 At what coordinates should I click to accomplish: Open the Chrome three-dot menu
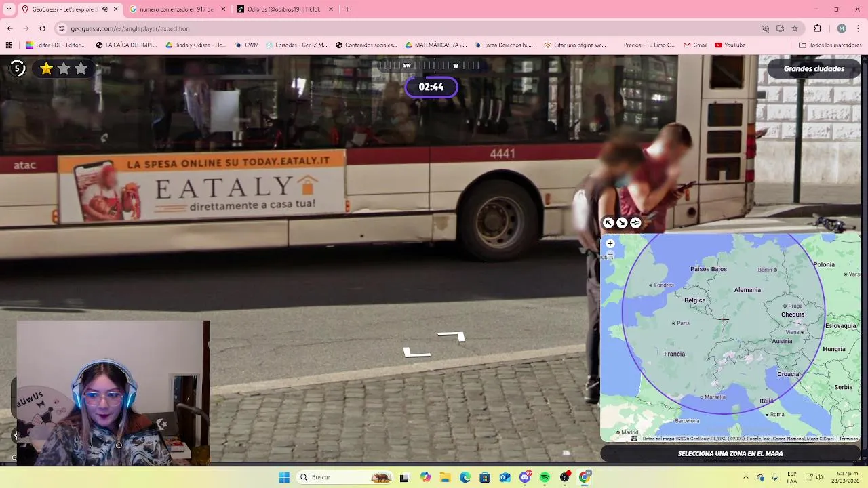point(859,28)
